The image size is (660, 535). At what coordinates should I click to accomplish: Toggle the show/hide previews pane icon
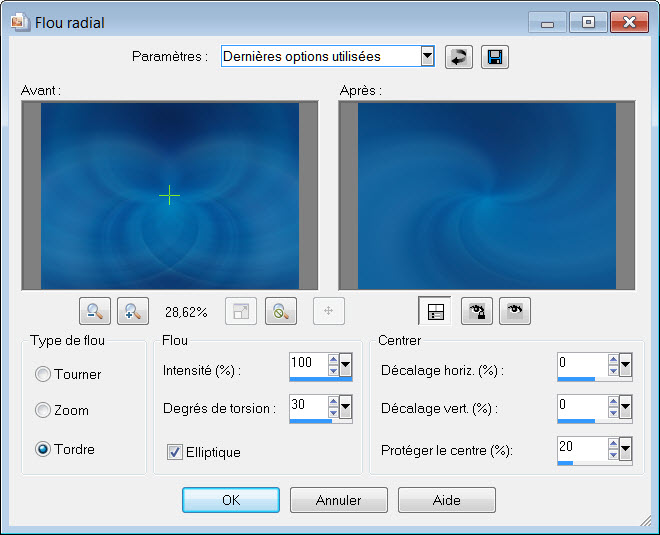coord(435,311)
